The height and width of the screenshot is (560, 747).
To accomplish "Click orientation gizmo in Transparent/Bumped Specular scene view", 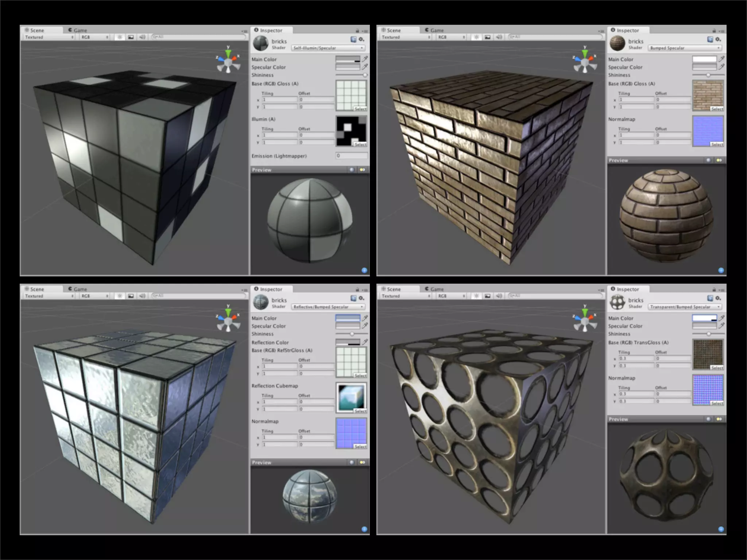I will coord(585,319).
